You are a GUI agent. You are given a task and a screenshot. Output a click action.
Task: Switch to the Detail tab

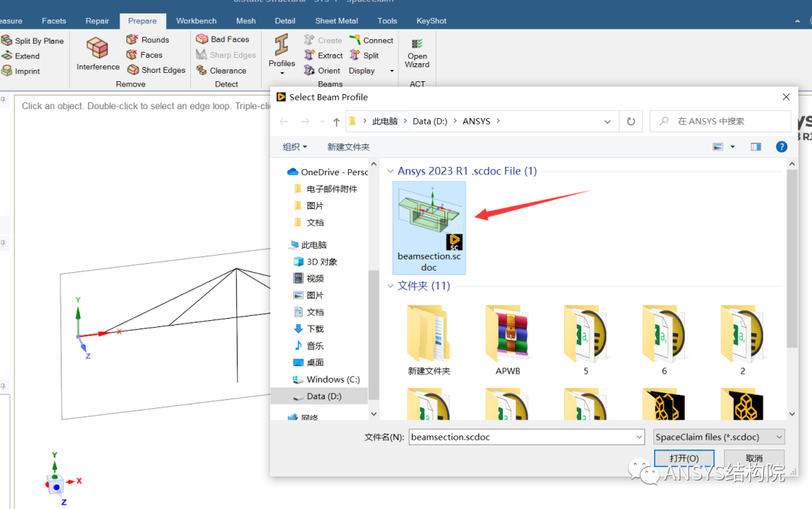(285, 21)
